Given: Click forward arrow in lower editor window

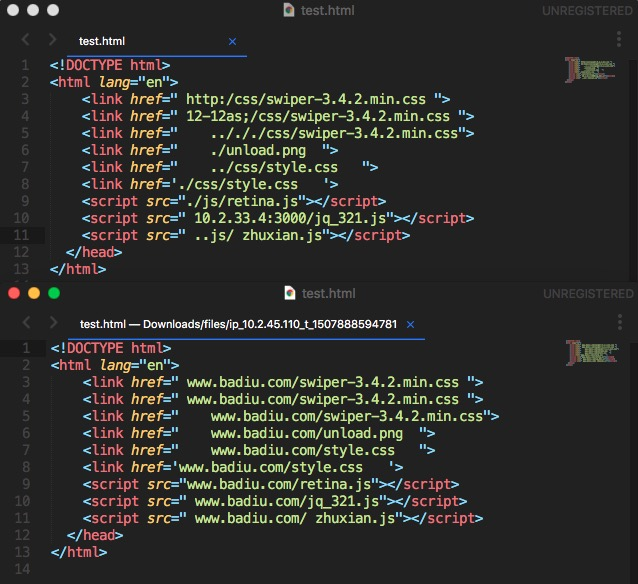Looking at the screenshot, I should pos(53,322).
